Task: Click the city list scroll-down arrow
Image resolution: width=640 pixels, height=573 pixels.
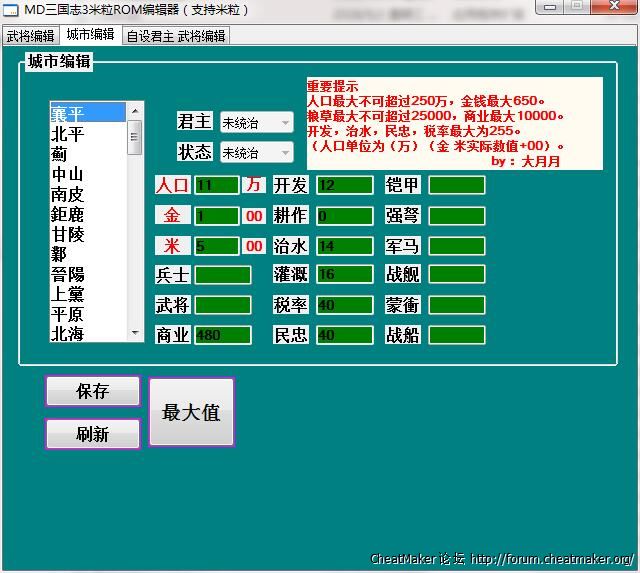Action: click(x=135, y=333)
